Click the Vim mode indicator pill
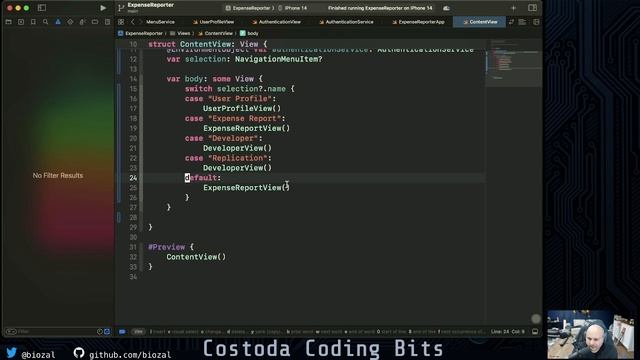This screenshot has height=360, width=640. pyautogui.click(x=139, y=331)
